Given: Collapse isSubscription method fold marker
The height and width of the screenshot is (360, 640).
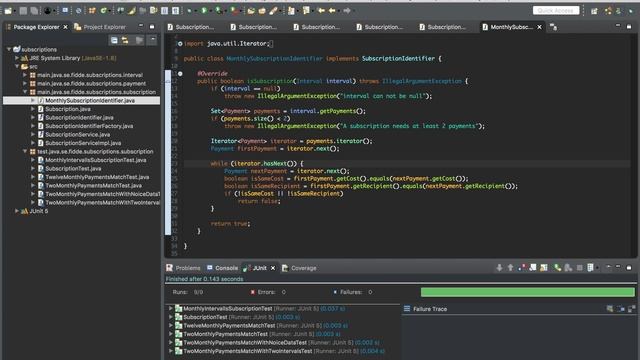Looking at the screenshot, I should pyautogui.click(x=180, y=74).
